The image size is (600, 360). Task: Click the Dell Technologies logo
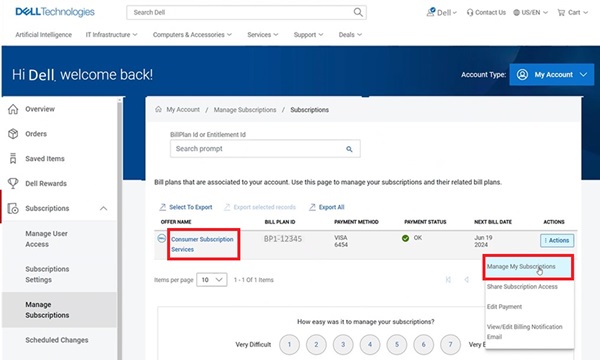55,12
